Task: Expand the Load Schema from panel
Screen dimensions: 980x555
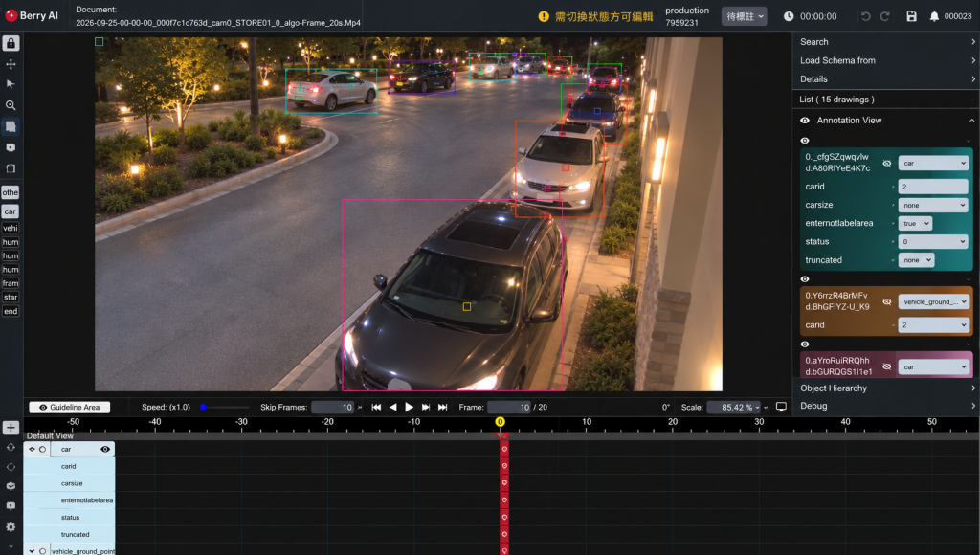Action: [x=886, y=60]
